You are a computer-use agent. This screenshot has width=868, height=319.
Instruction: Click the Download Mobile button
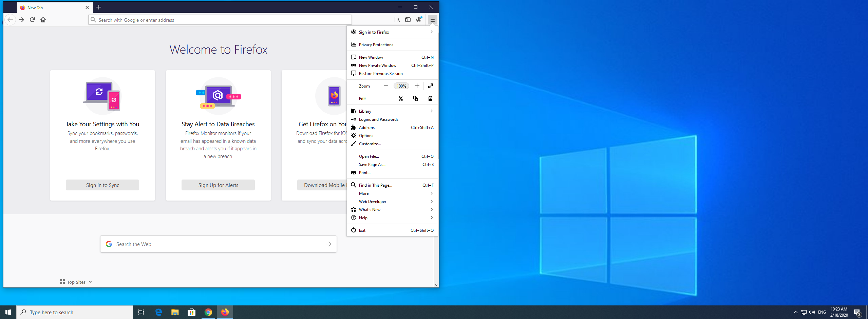[322, 185]
